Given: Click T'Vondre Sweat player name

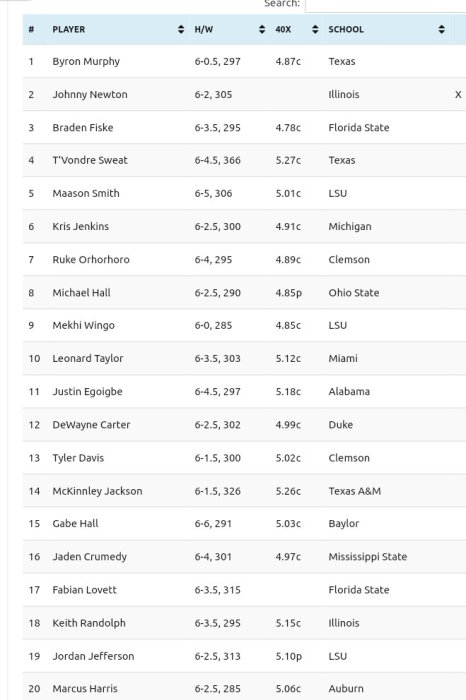Looking at the screenshot, I should click(90, 160).
